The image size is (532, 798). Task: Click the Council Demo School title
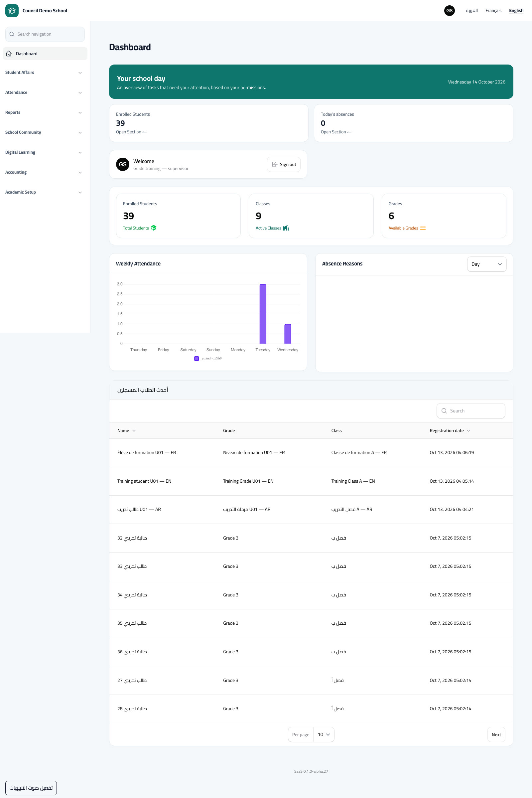(x=45, y=11)
